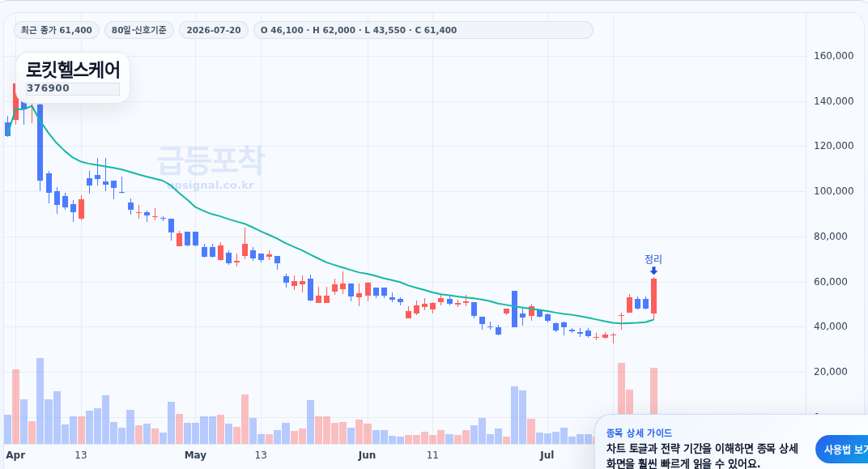Click the 정리 signal marker arrow
The height and width of the screenshot is (469, 868).
653,271
